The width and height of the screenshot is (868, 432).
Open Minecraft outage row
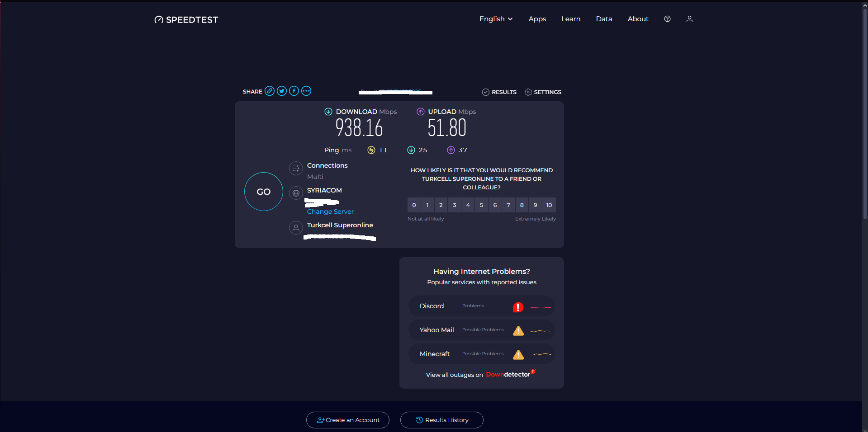coord(482,354)
